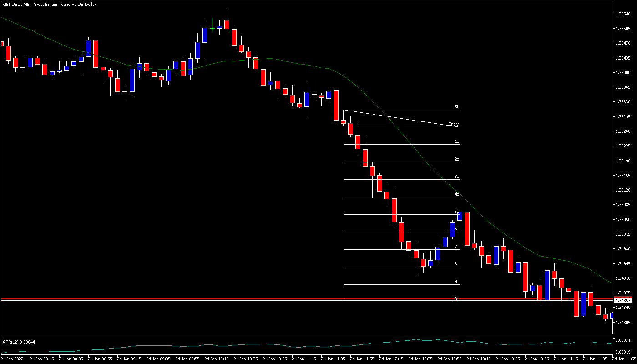Select the diagonal trendline between SL and Entry

[x=400, y=118]
